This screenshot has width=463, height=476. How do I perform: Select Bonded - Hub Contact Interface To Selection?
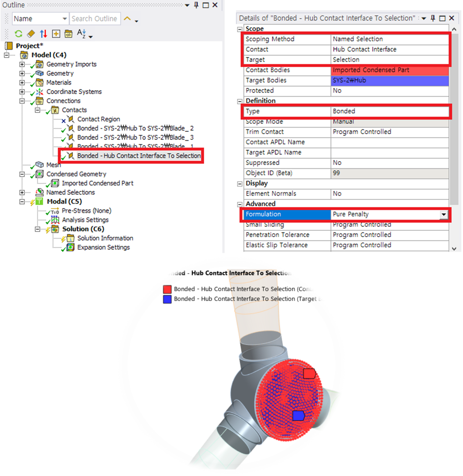139,156
